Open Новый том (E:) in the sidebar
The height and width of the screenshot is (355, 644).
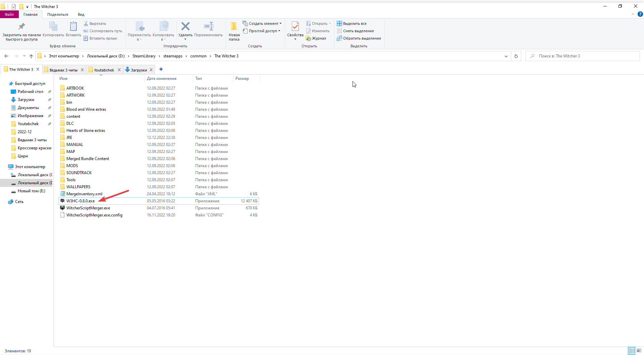(x=31, y=191)
